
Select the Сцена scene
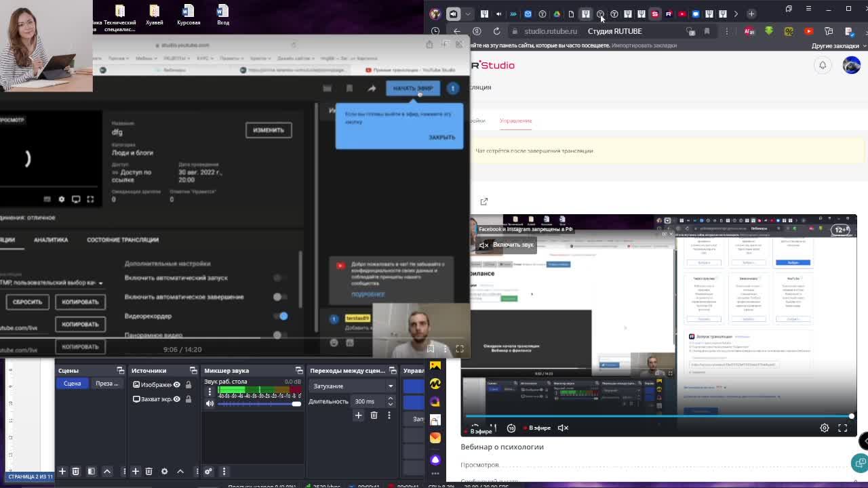[72, 384]
